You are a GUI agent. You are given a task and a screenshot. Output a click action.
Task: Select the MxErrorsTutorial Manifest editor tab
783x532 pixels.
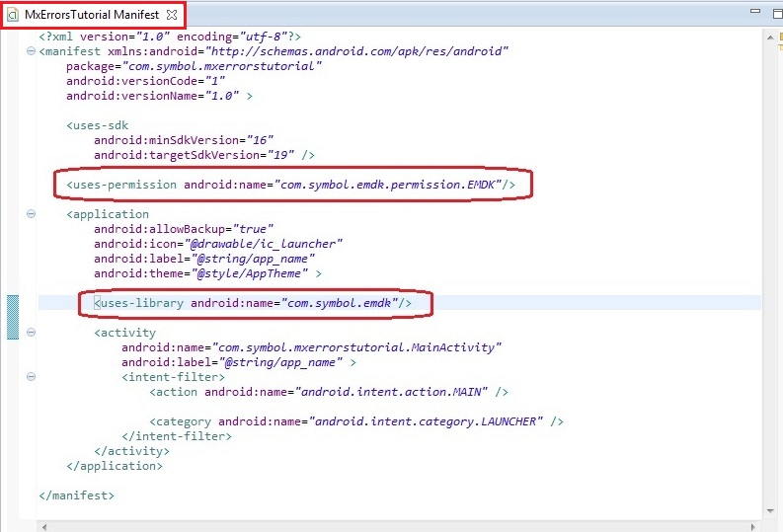coord(91,16)
